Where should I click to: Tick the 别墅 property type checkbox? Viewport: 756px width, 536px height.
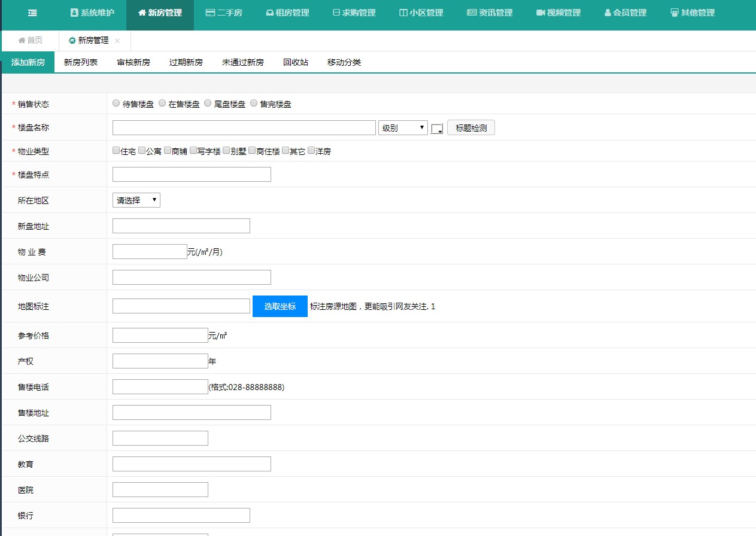[226, 151]
